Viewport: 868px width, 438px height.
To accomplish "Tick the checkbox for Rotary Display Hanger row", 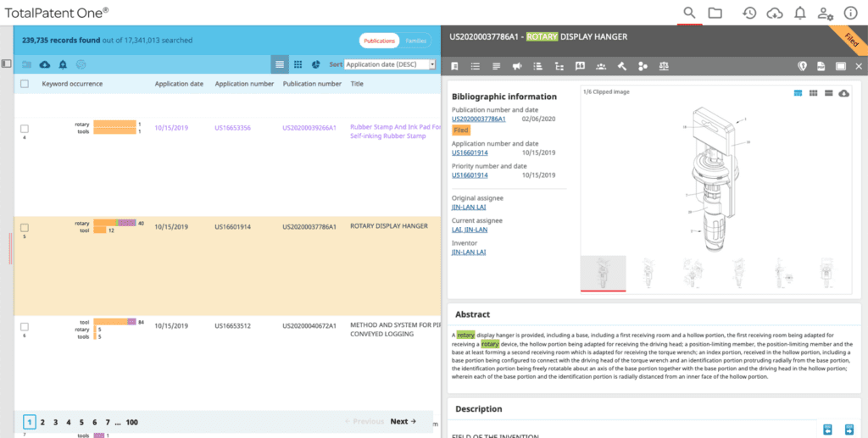I will pyautogui.click(x=25, y=227).
